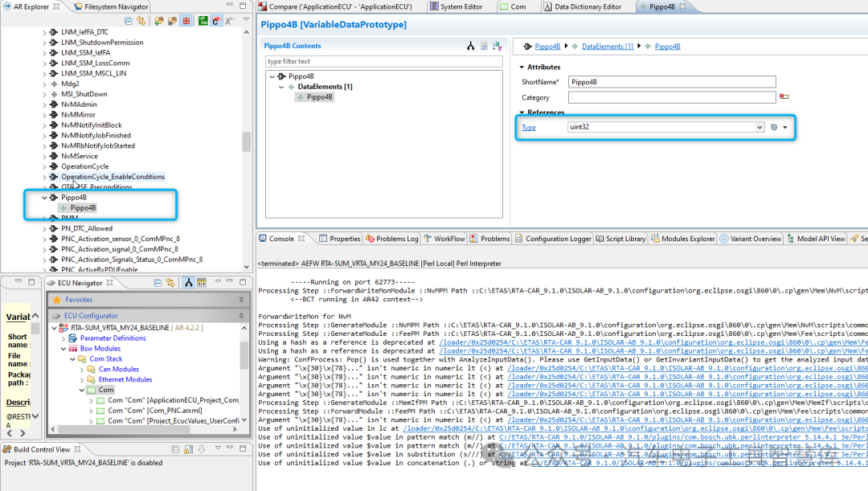Click the ShortName input field
Screen dimensions: 868x491
point(672,82)
